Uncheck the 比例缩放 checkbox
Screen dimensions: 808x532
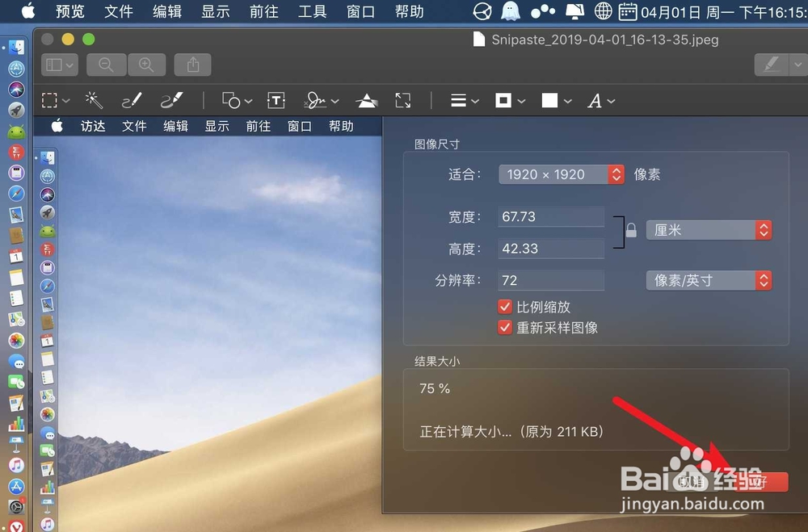[x=505, y=307]
